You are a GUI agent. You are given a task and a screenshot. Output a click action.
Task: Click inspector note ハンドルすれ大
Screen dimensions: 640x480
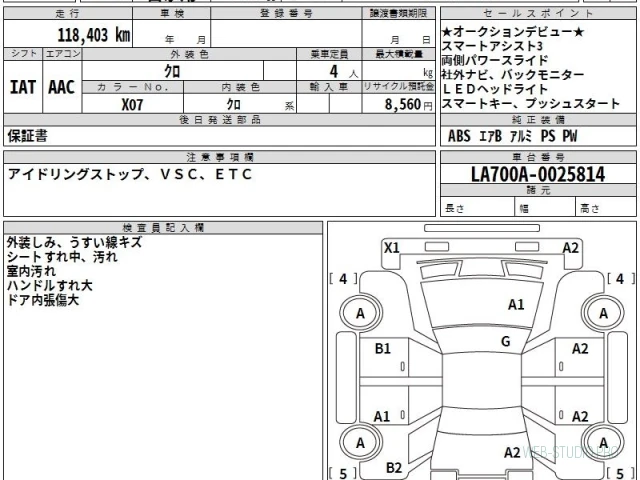point(49,286)
